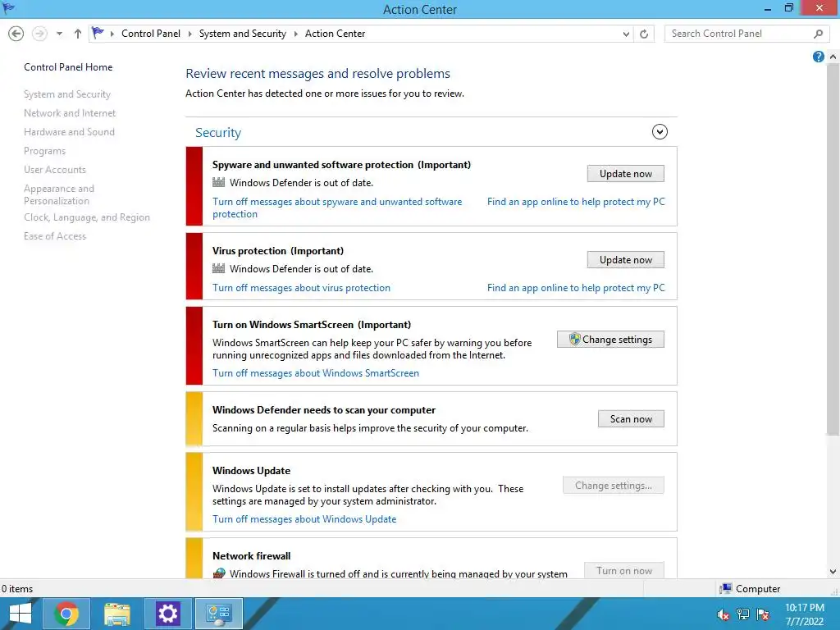Click Update now for spyware protection

point(625,174)
